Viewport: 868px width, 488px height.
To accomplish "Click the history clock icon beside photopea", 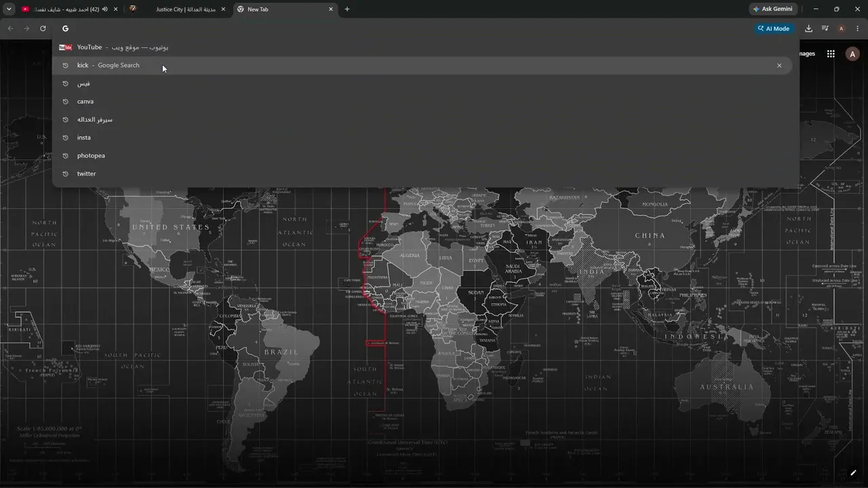I will point(66,156).
